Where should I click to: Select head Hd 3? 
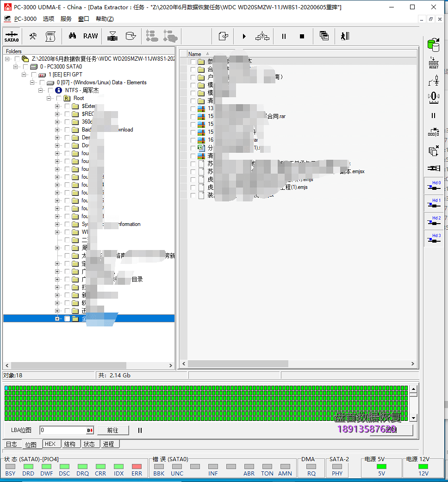coord(434,238)
